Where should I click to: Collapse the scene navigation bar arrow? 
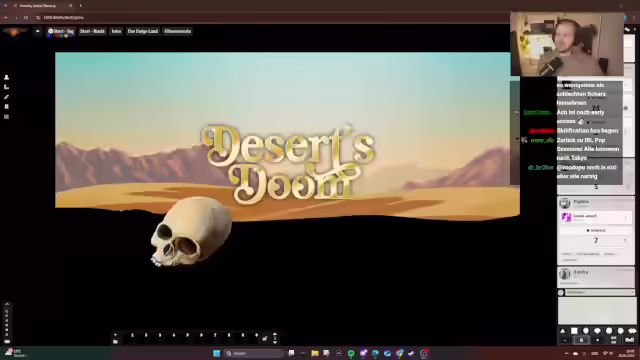point(38,31)
